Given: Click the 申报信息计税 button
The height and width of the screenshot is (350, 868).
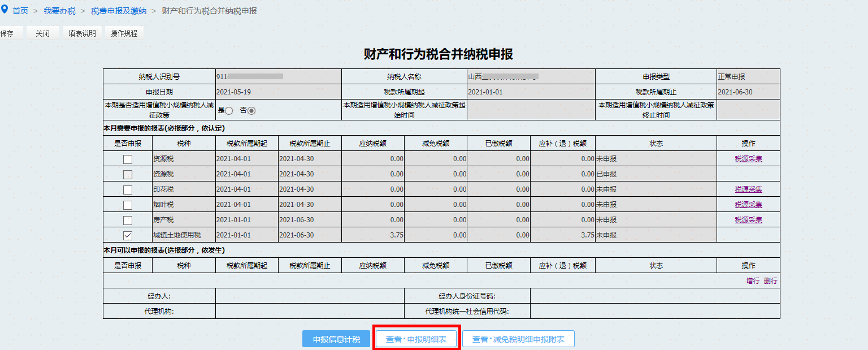Looking at the screenshot, I should pos(336,339).
